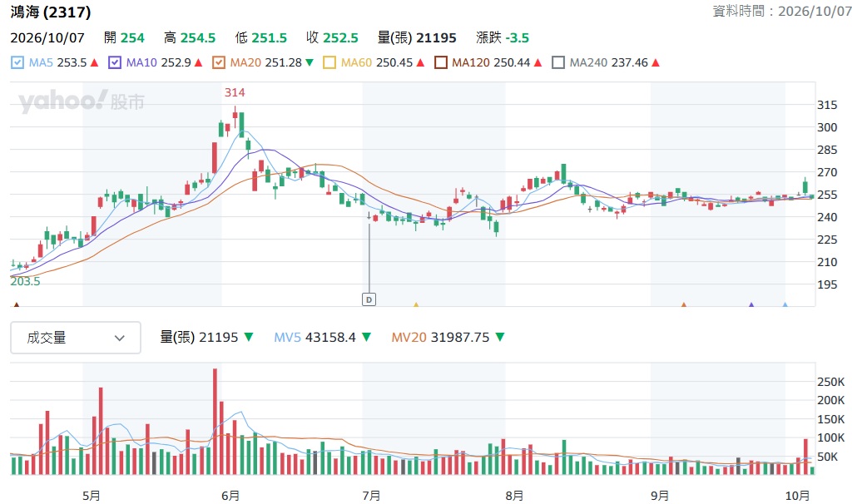Click the 314 peak price label

coord(235,93)
